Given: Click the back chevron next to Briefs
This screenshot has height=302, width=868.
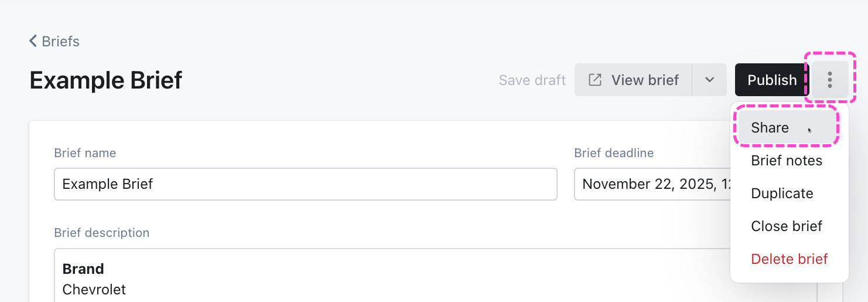Looking at the screenshot, I should pos(33,42).
